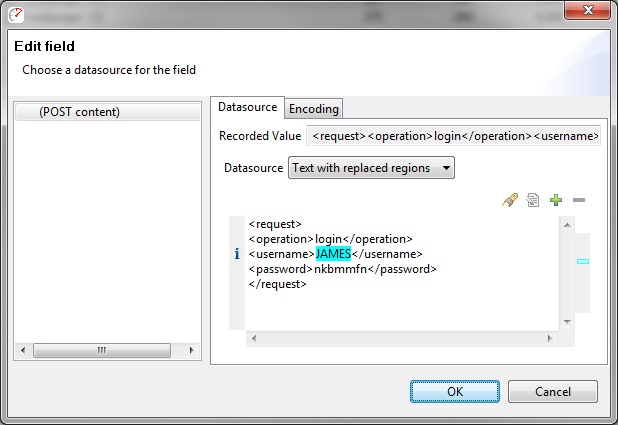Open the Datasource dropdown list
618x425 pixels.
pos(371,168)
